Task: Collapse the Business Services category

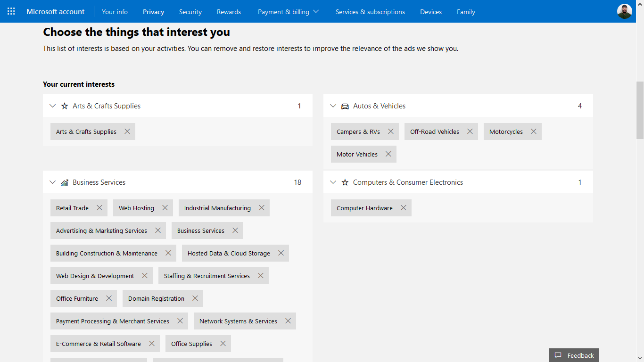Action: coord(53,182)
